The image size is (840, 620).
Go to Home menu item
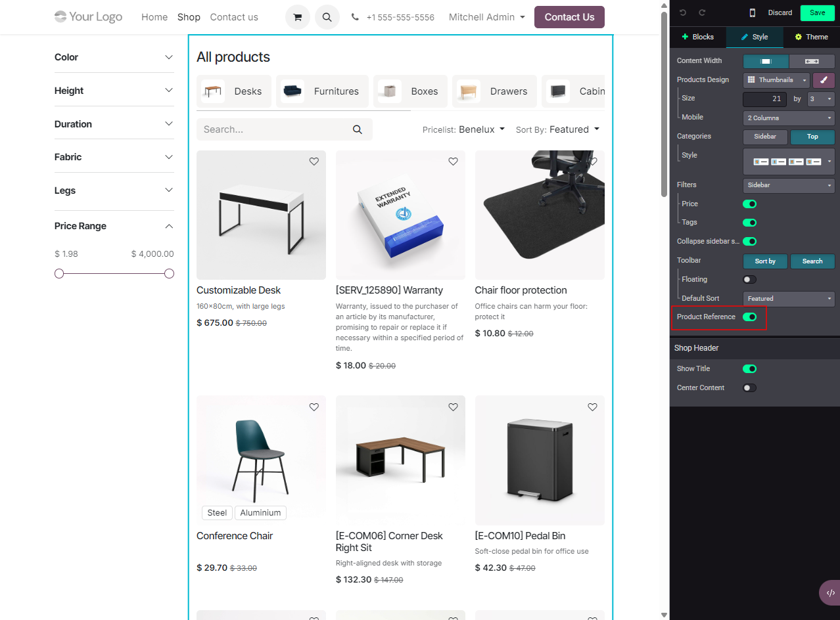(x=154, y=17)
